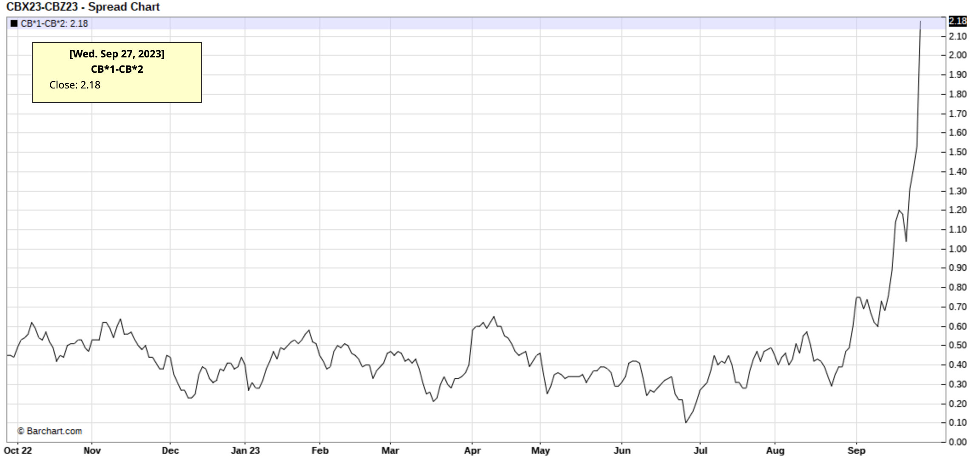Click the 1.50 price axis label

[957, 152]
